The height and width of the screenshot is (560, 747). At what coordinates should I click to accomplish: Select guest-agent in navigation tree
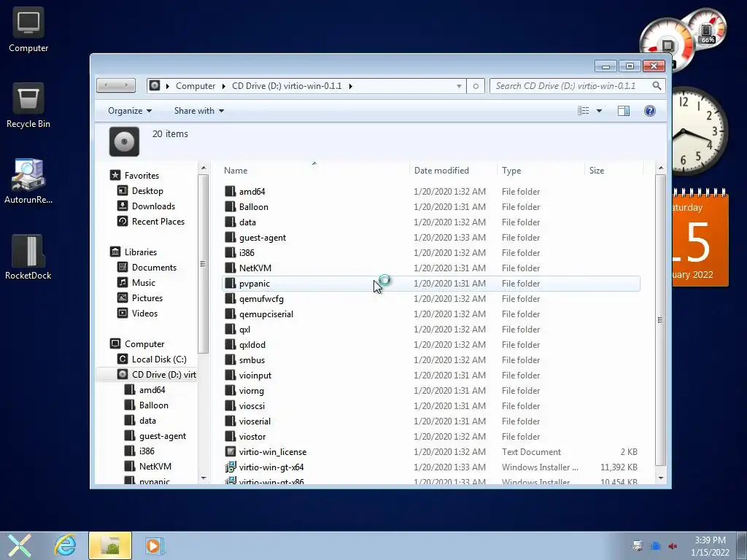pyautogui.click(x=163, y=436)
